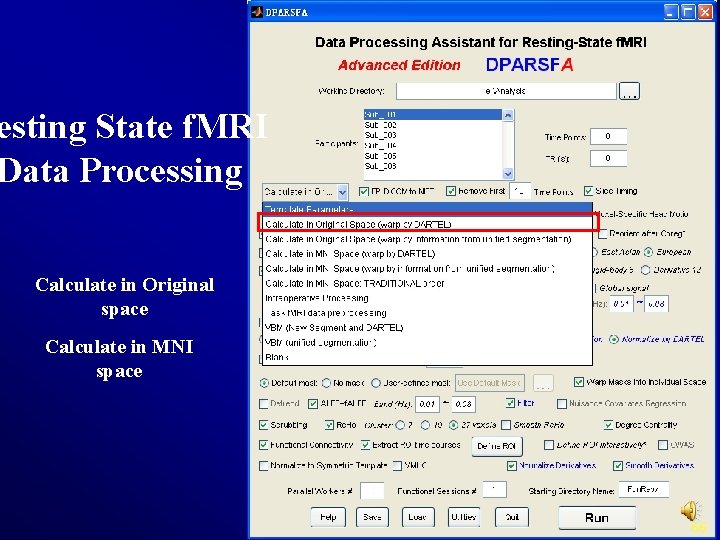Click ALFF band lower value 0.01 field
The width and height of the screenshot is (720, 540).
427,404
